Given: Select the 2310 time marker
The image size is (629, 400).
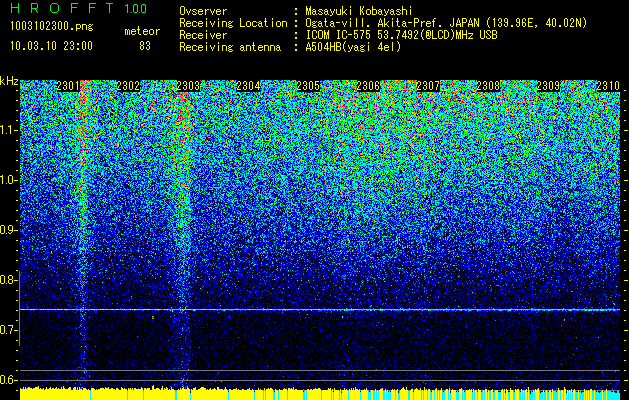Looking at the screenshot, I should tap(608, 86).
